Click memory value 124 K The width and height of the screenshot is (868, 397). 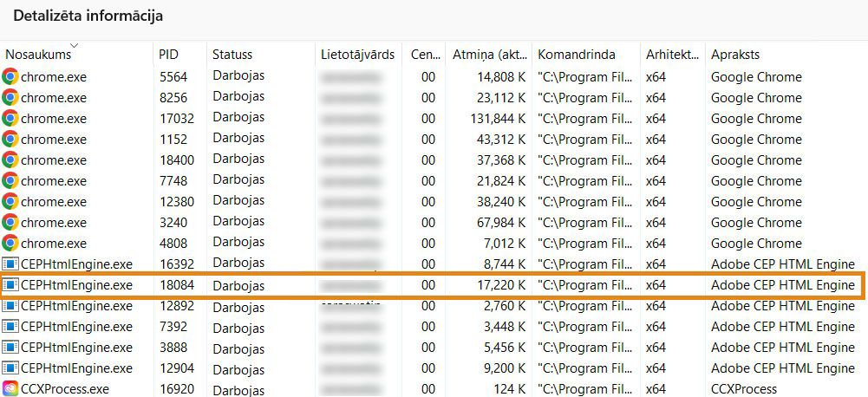coord(509,388)
